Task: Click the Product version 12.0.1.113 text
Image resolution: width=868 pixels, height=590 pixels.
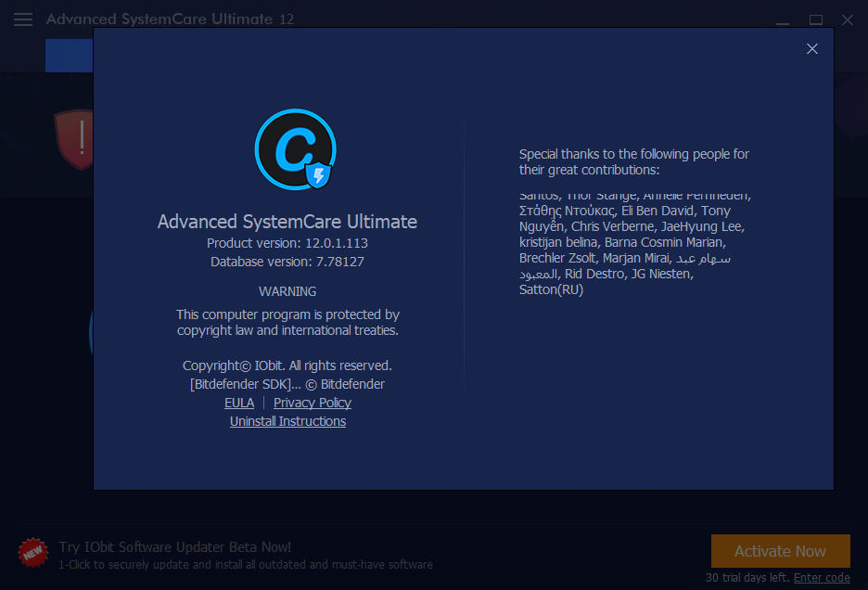Action: point(287,243)
